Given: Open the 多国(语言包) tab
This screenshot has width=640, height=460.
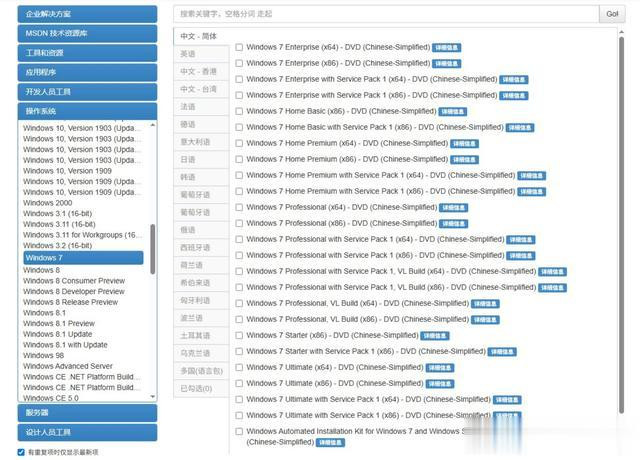Looking at the screenshot, I should (201, 371).
